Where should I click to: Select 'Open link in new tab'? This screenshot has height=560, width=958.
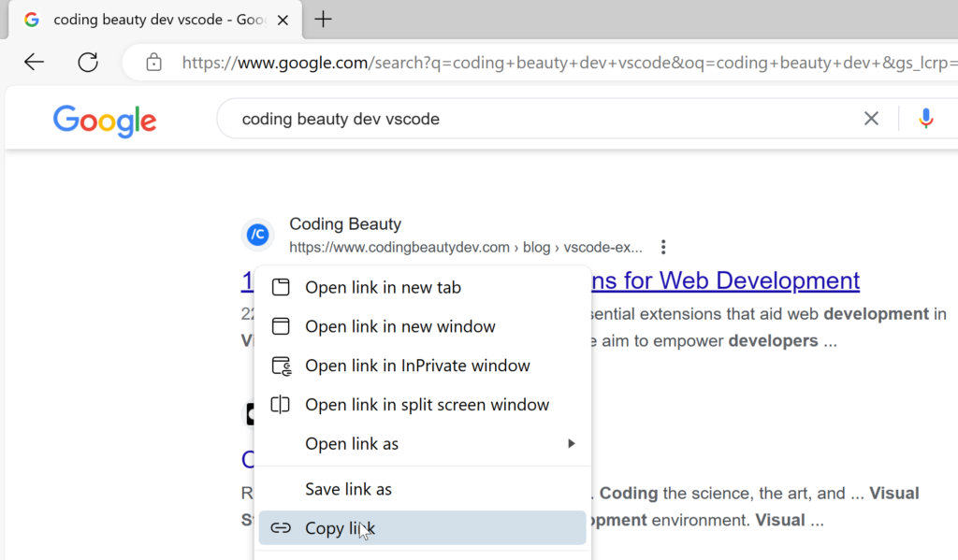[x=383, y=288]
